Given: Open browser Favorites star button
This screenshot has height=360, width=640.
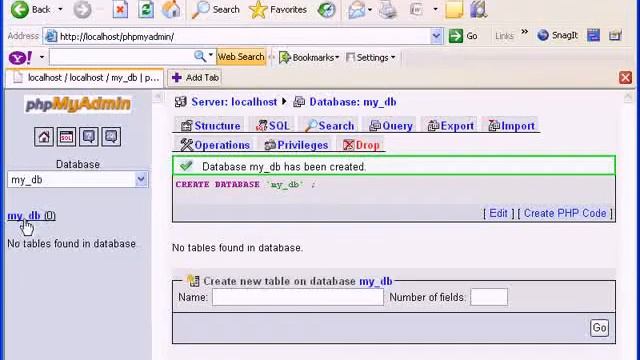Looking at the screenshot, I should [278, 9].
